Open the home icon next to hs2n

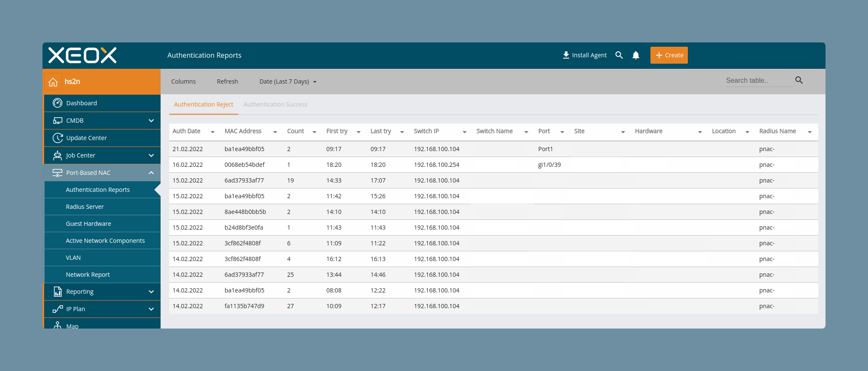tap(53, 82)
